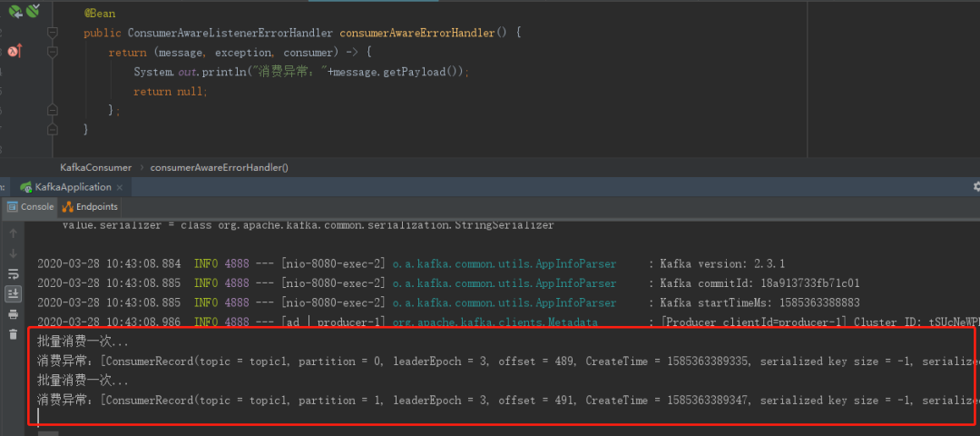Click the lambda implementation gutter marker
Screen dimensions: 980x436
14,52
